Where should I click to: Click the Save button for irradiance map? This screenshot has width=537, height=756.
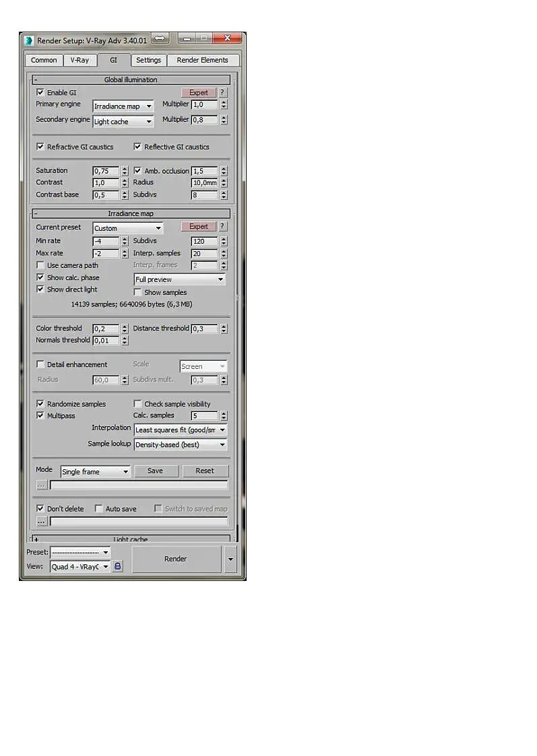click(x=156, y=471)
